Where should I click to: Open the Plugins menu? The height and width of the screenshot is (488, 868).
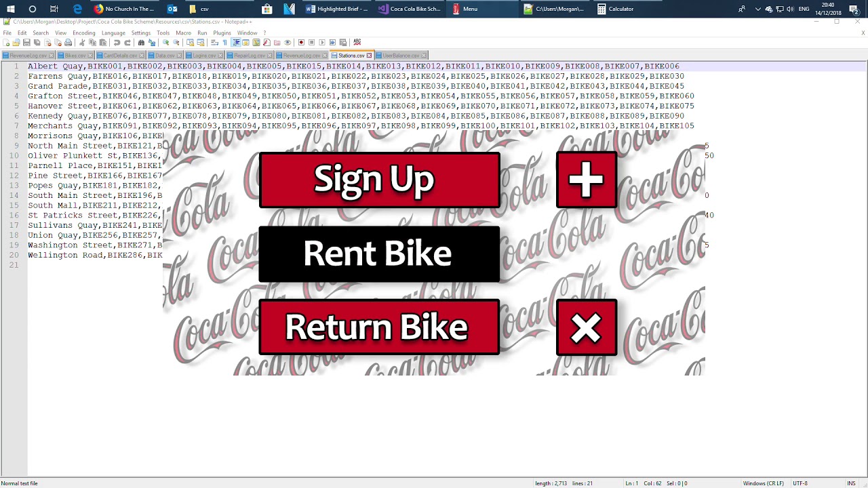[222, 33]
